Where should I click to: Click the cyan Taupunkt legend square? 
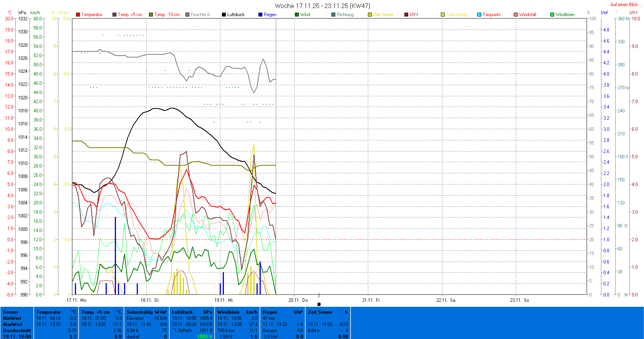pos(479,15)
